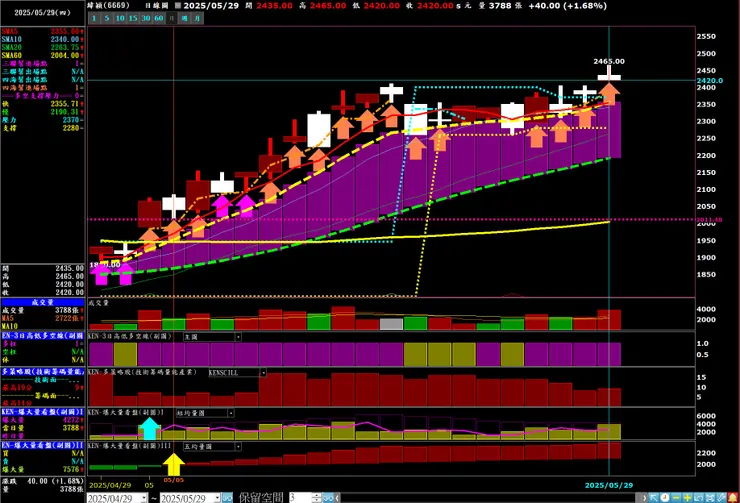Image resolution: width=740 pixels, height=503 pixels.
Task: Open the 主圖 dropdown in KEN-3日高低多空線 panel
Action: 238,337
